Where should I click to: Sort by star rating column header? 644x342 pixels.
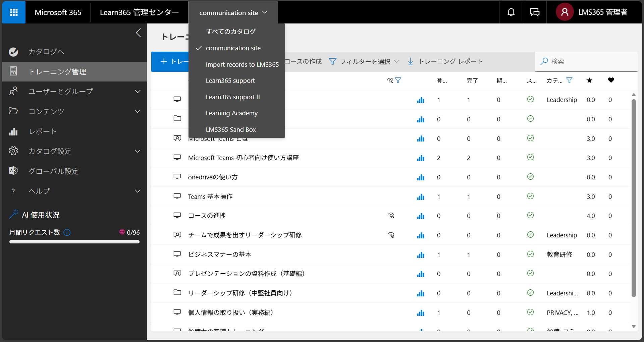[x=589, y=80]
